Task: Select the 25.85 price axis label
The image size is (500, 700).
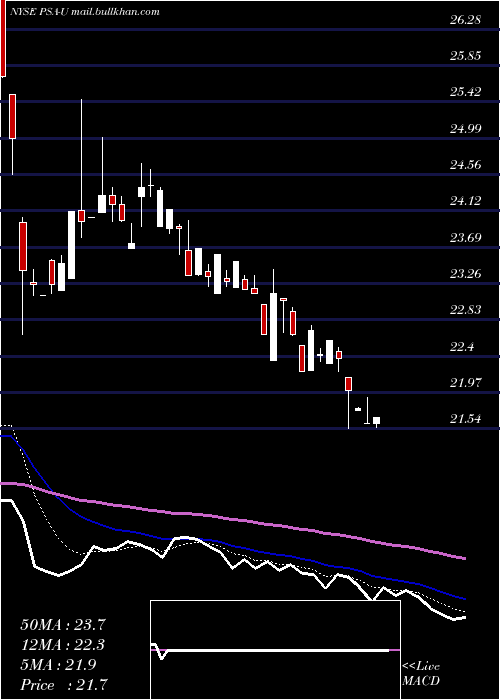Action: (466, 56)
